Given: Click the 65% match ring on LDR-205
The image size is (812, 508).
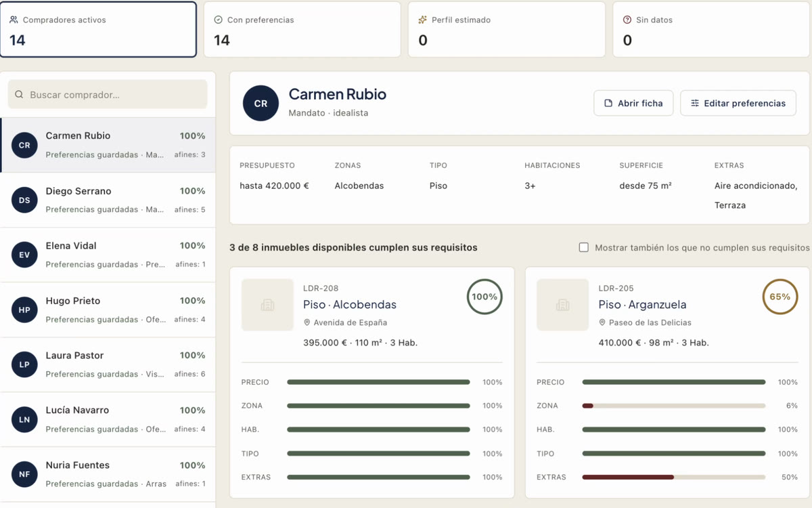Looking at the screenshot, I should click(780, 297).
